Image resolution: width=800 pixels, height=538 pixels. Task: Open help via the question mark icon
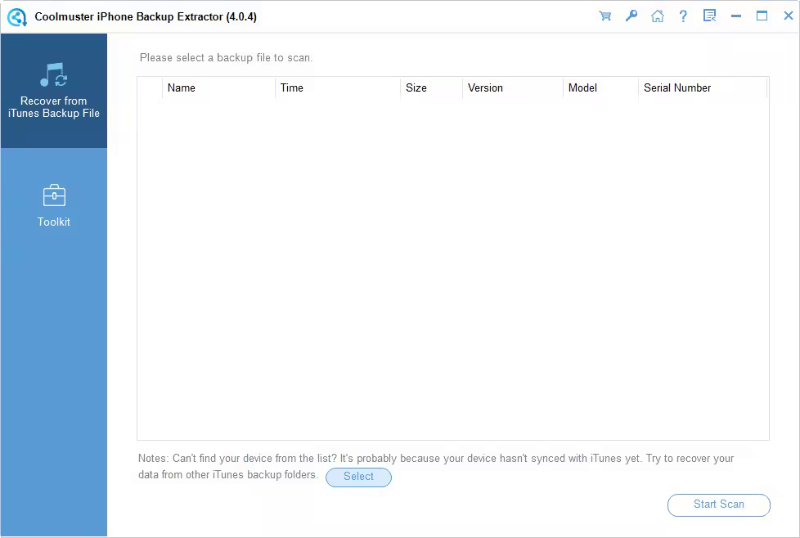(683, 16)
